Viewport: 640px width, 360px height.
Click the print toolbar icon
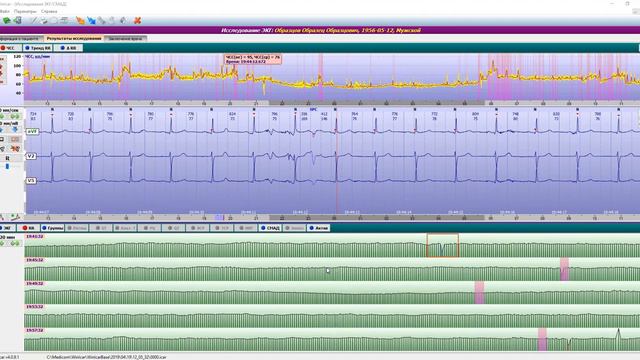[x=43, y=20]
